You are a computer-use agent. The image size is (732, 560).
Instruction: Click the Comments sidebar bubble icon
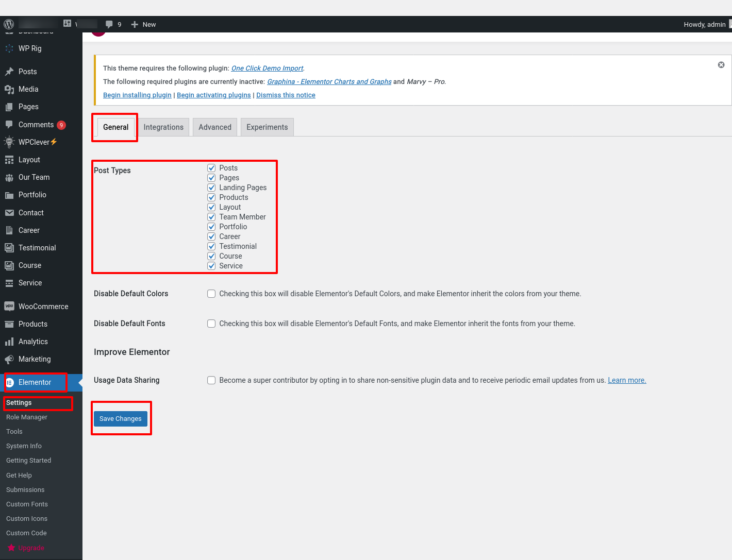click(x=9, y=125)
